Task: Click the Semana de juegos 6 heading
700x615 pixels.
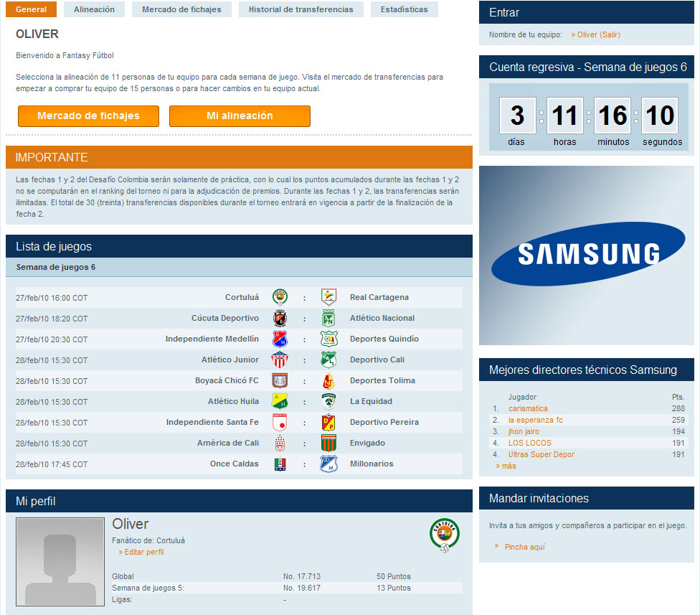Action: pos(56,267)
